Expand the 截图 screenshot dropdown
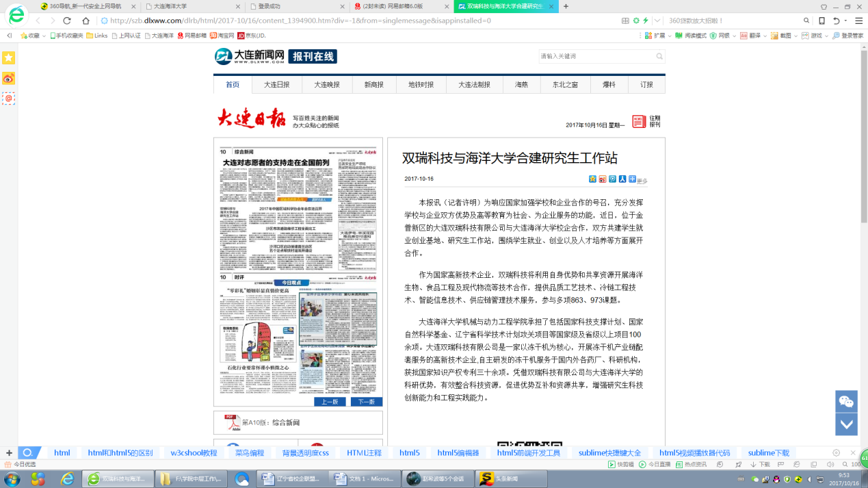Image resolution: width=868 pixels, height=488 pixels. pos(795,36)
